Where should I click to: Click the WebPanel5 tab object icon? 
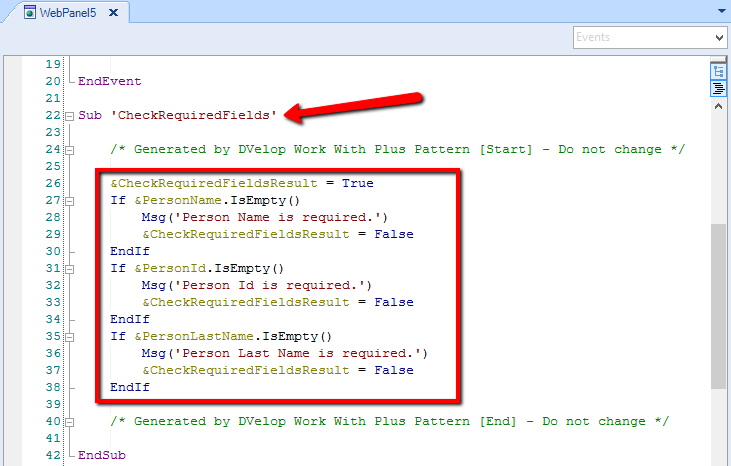click(x=30, y=13)
